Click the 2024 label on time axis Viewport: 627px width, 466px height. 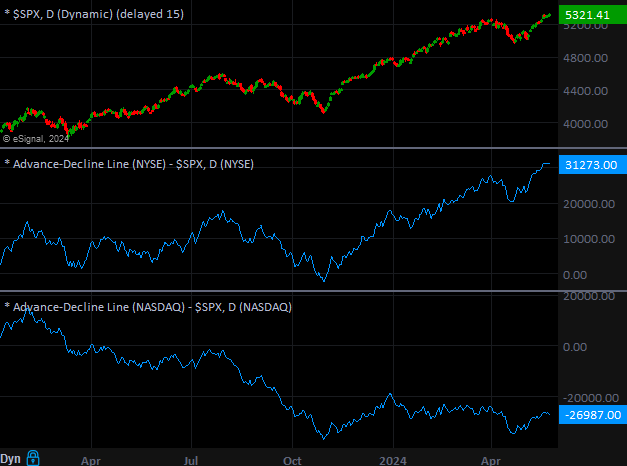coord(393,461)
